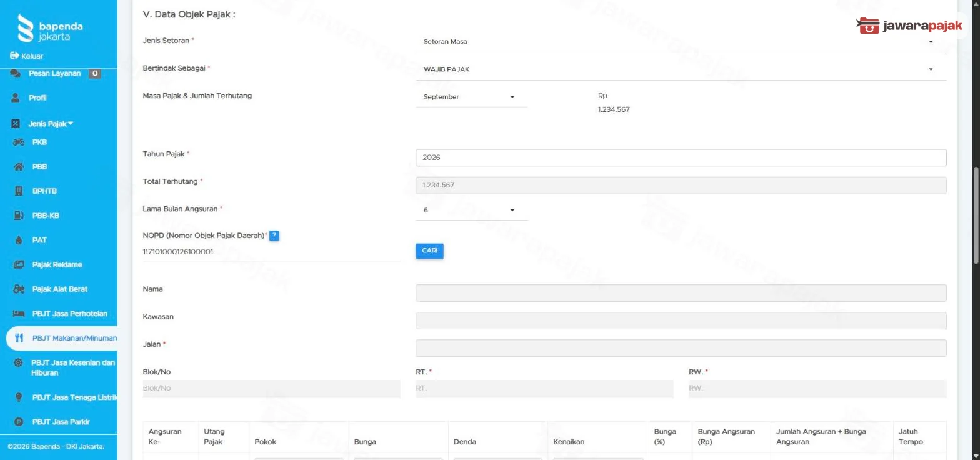The height and width of the screenshot is (460, 980).
Task: Click the Pesan Layanan chat icon
Action: click(16, 73)
